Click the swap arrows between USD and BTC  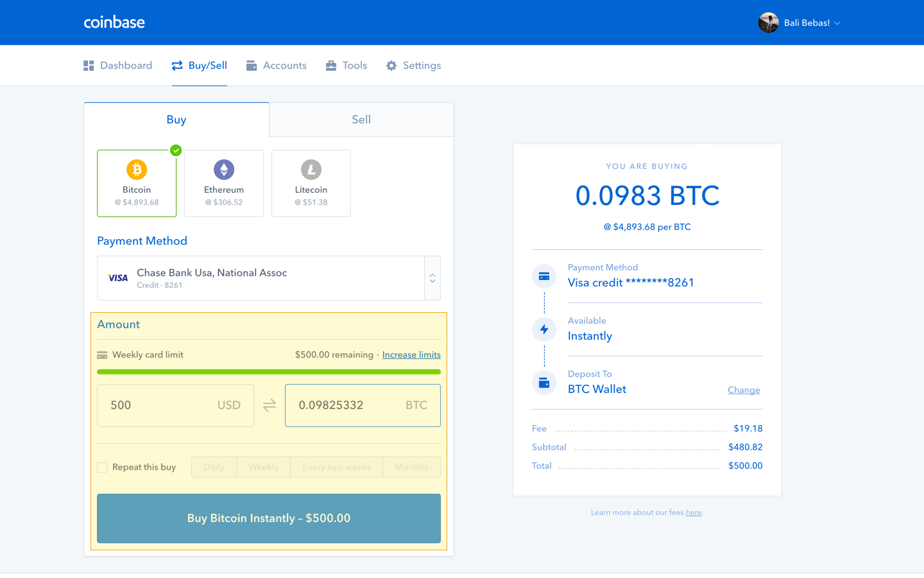269,405
